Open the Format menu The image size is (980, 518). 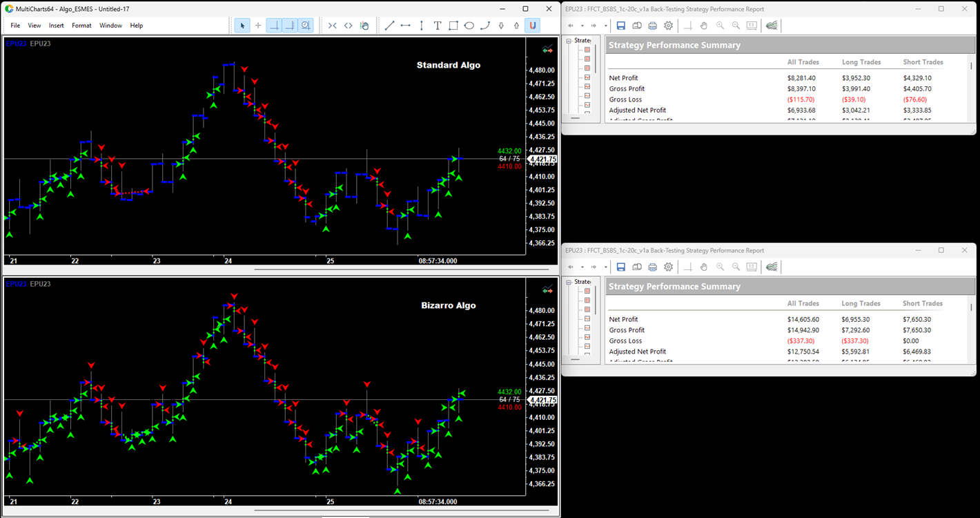(81, 26)
